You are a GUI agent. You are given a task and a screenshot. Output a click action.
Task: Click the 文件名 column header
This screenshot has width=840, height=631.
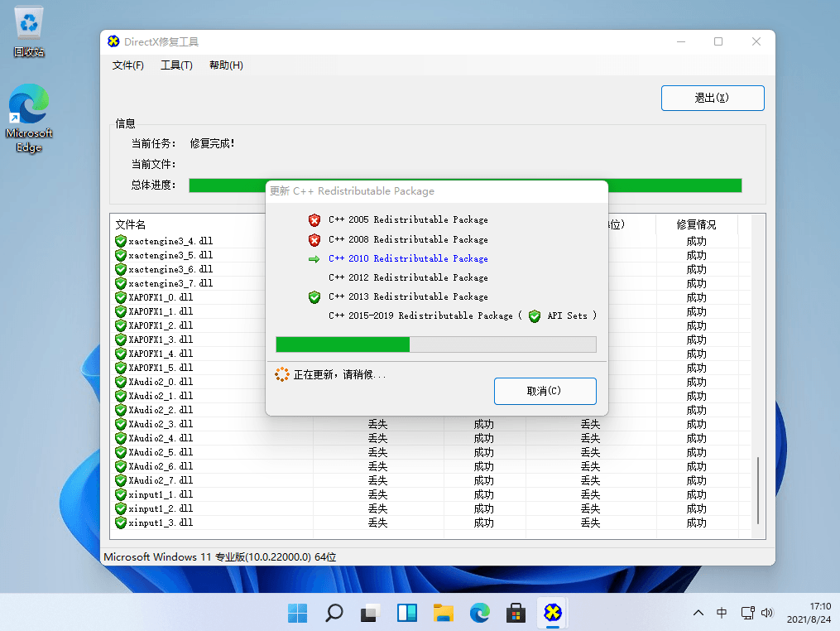pyautogui.click(x=131, y=224)
